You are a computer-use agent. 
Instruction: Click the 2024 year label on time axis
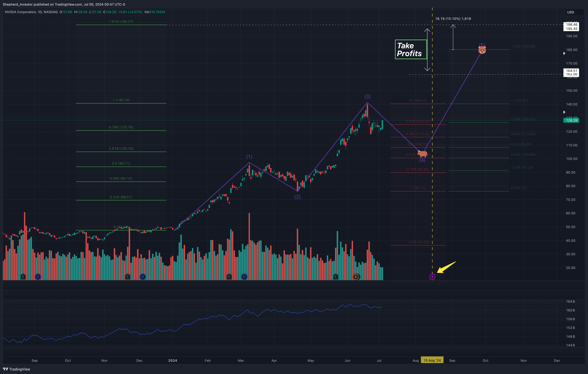coord(173,361)
